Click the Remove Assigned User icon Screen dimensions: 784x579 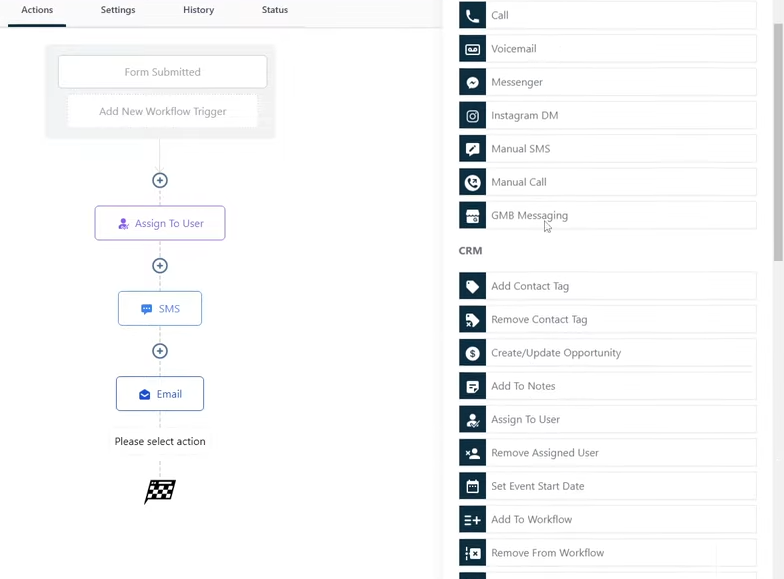pos(472,453)
